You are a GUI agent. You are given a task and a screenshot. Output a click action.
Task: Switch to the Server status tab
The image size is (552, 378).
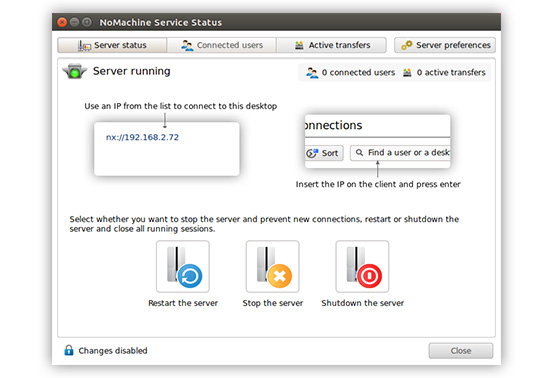112,45
